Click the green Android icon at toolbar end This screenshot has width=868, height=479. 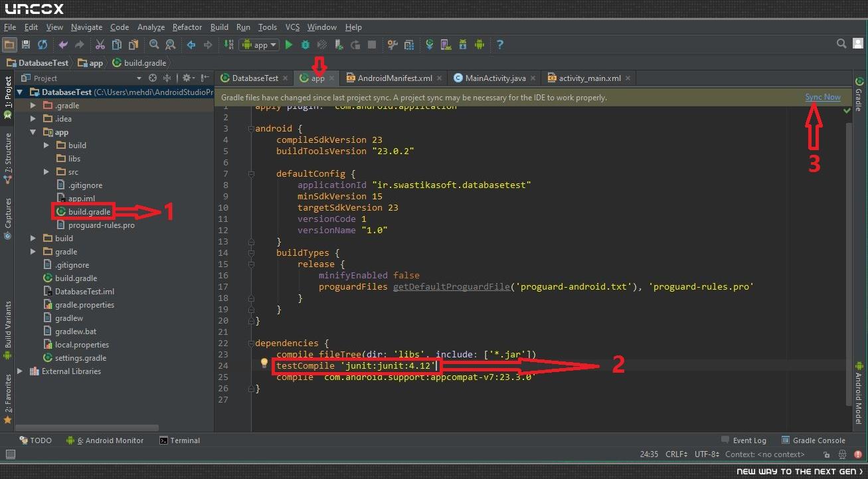[479, 45]
